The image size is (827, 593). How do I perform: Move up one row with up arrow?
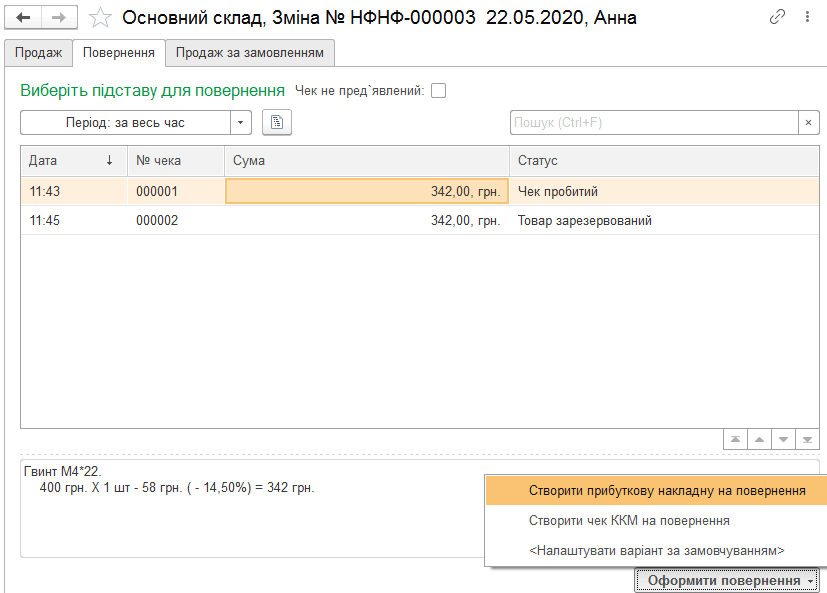coord(759,439)
